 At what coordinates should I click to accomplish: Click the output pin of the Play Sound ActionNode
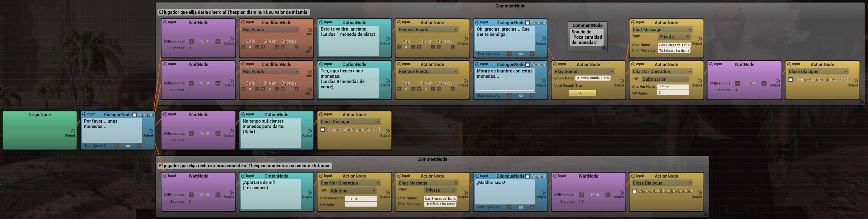622,81
